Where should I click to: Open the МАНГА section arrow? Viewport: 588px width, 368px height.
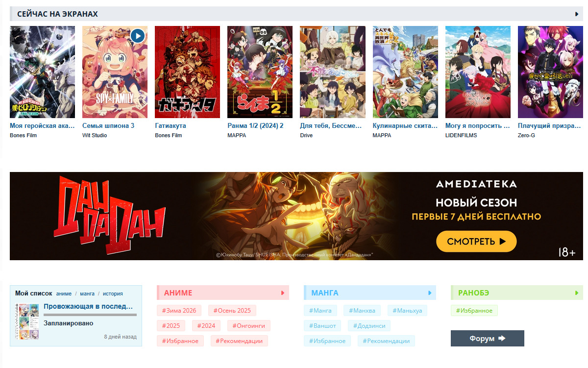(430, 293)
